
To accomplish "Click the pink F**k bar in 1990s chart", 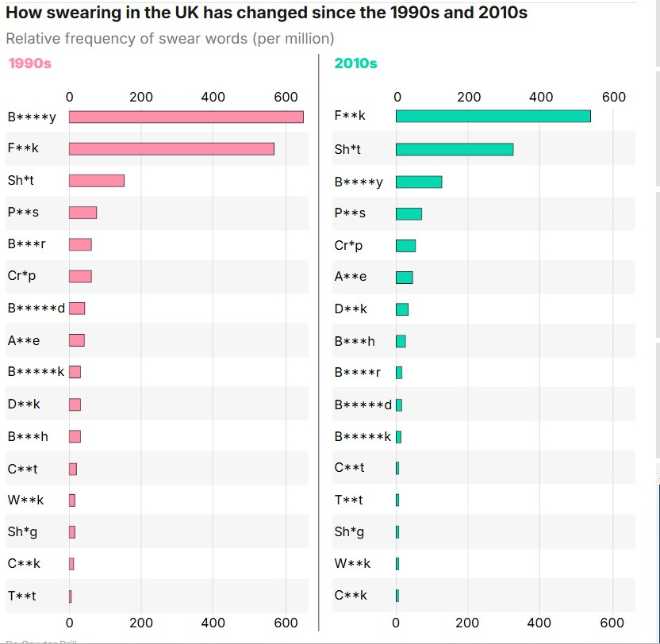I will click(171, 149).
